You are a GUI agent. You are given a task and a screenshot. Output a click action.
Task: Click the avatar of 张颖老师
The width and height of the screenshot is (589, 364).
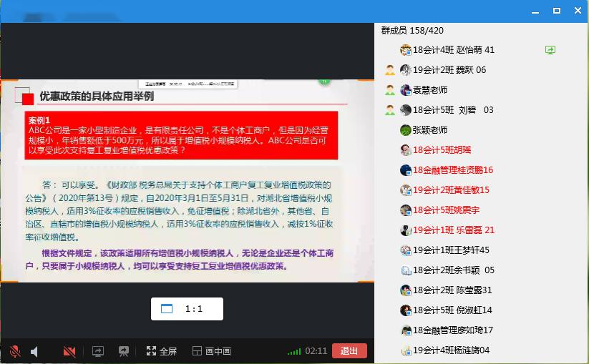coord(406,130)
